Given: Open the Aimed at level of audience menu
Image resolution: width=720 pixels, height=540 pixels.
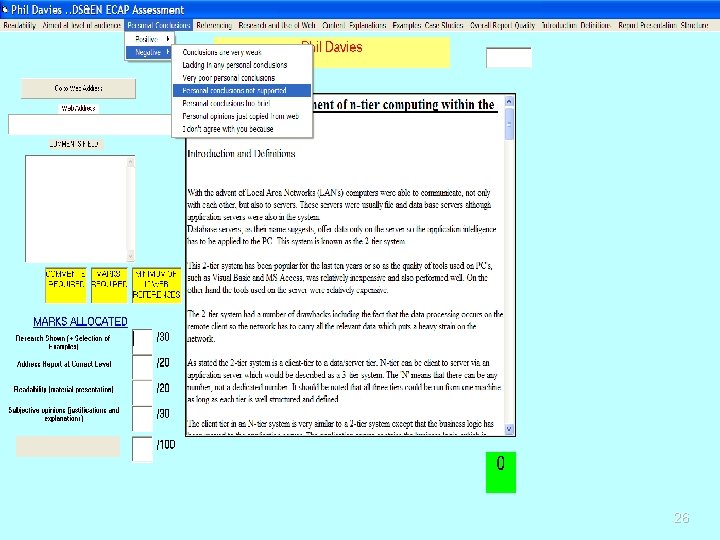Looking at the screenshot, I should click(82, 25).
